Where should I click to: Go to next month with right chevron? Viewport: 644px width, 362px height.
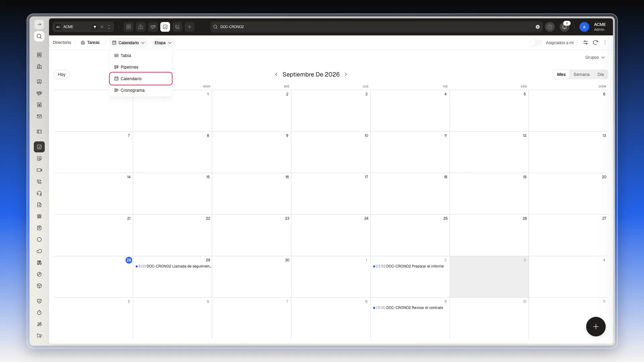click(346, 74)
